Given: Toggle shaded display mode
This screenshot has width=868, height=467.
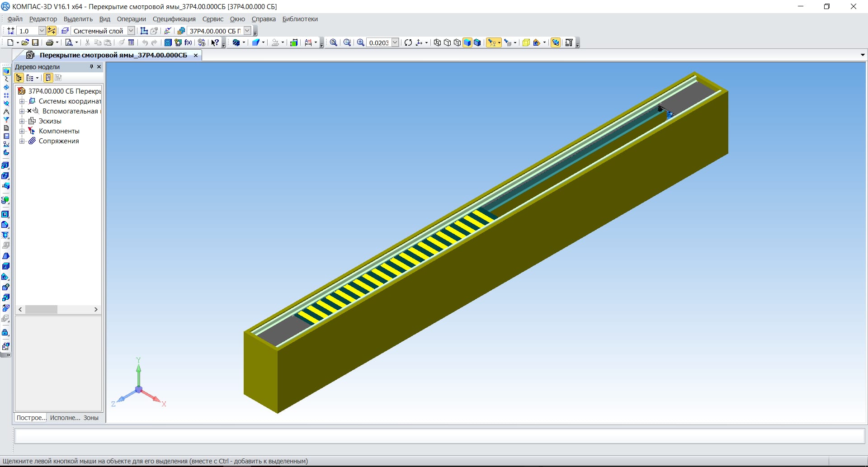Looking at the screenshot, I should [467, 42].
